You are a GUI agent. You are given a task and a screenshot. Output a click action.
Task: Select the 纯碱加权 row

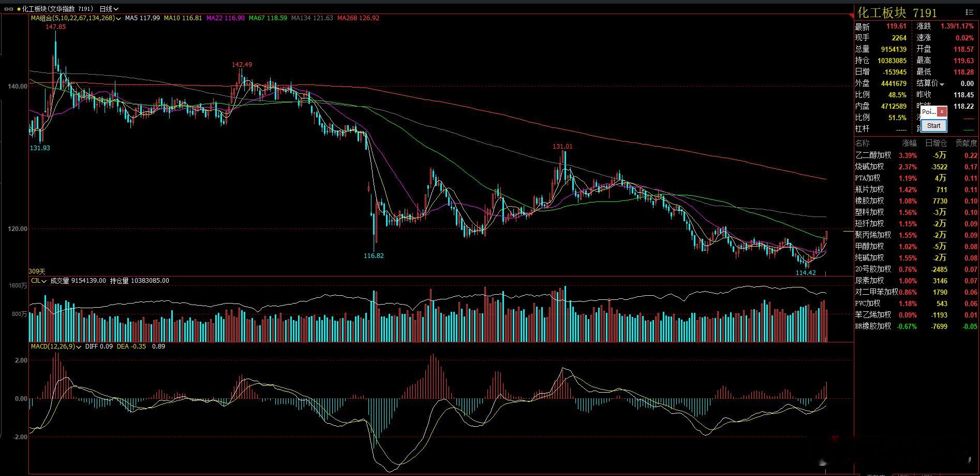pos(916,258)
